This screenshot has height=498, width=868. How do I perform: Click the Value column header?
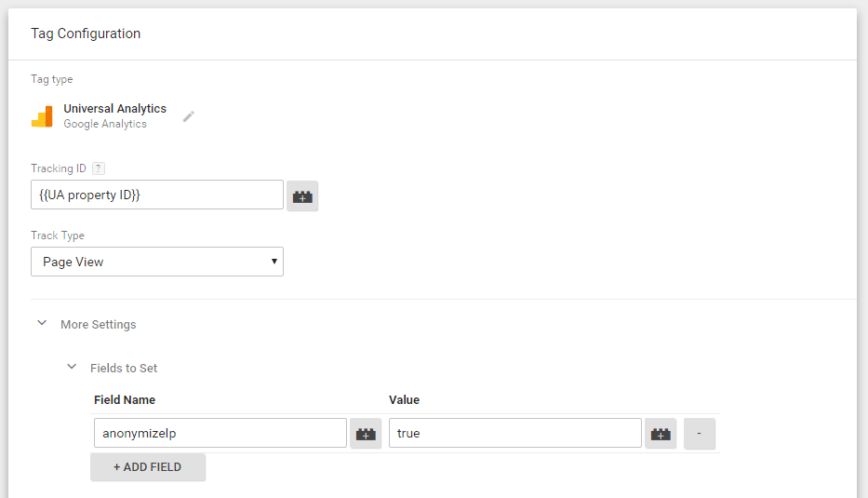[404, 400]
